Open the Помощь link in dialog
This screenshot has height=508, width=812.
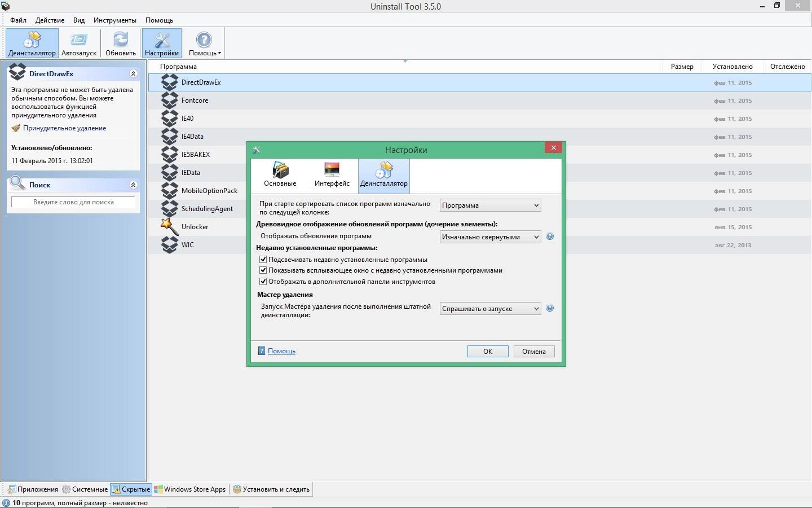281,351
